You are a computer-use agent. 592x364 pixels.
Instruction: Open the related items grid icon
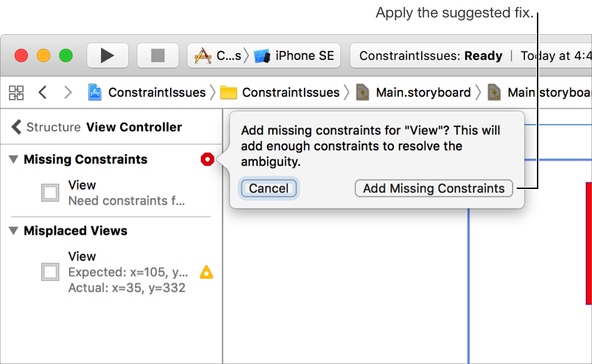[x=16, y=92]
